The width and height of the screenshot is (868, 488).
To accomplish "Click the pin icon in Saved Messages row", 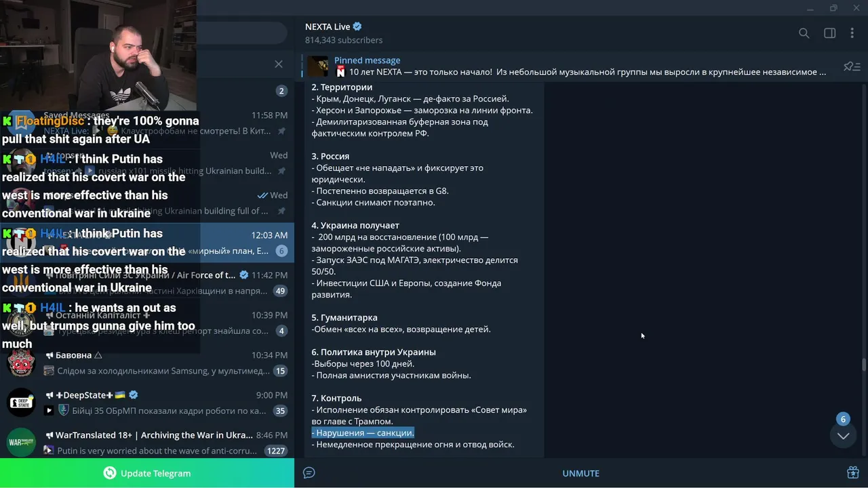I will coord(282,131).
